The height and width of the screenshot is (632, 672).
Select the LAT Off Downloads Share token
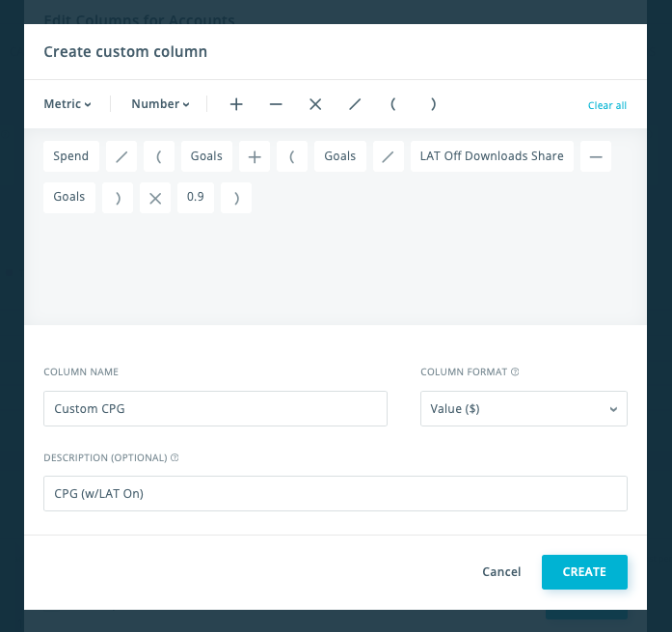tap(492, 156)
